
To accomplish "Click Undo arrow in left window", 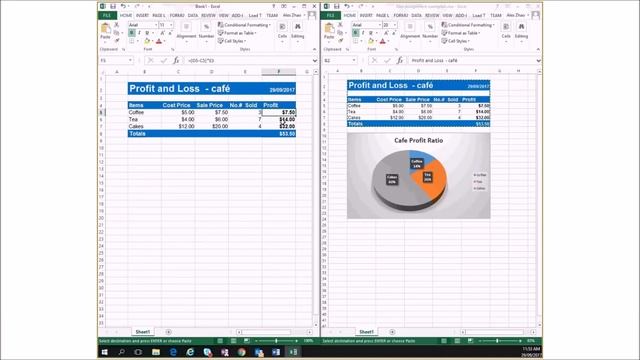I will [123, 6].
